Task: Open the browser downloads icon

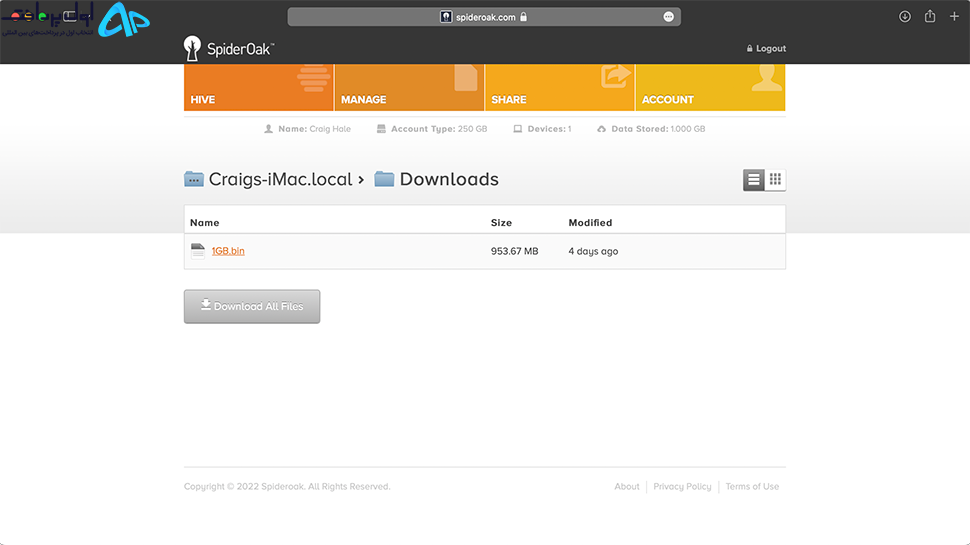Action: 904,17
